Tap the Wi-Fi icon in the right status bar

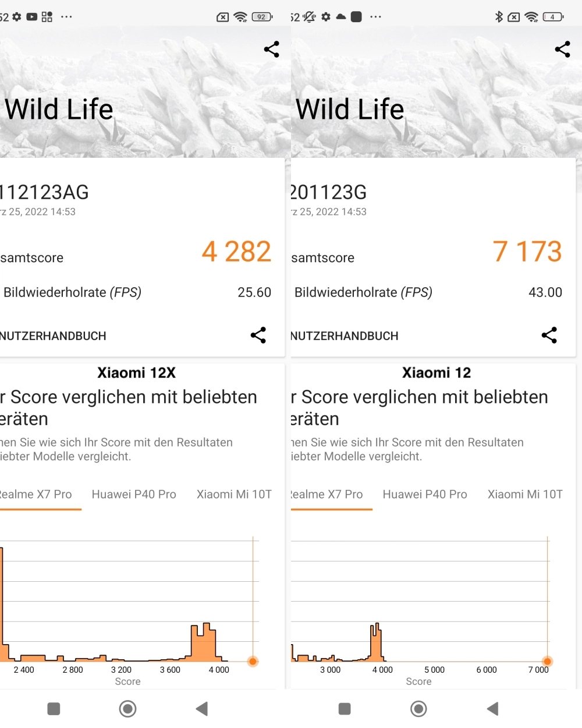(531, 17)
